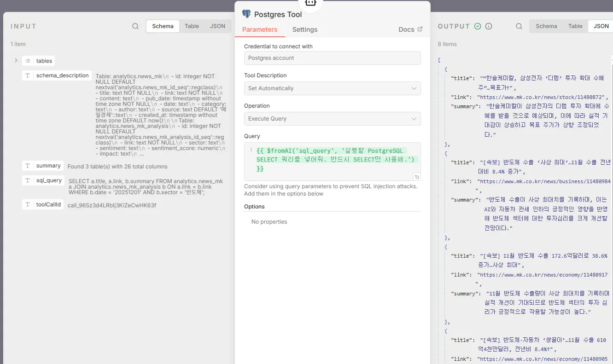613x364 pixels.
Task: Open the Settings tab
Action: (305, 29)
